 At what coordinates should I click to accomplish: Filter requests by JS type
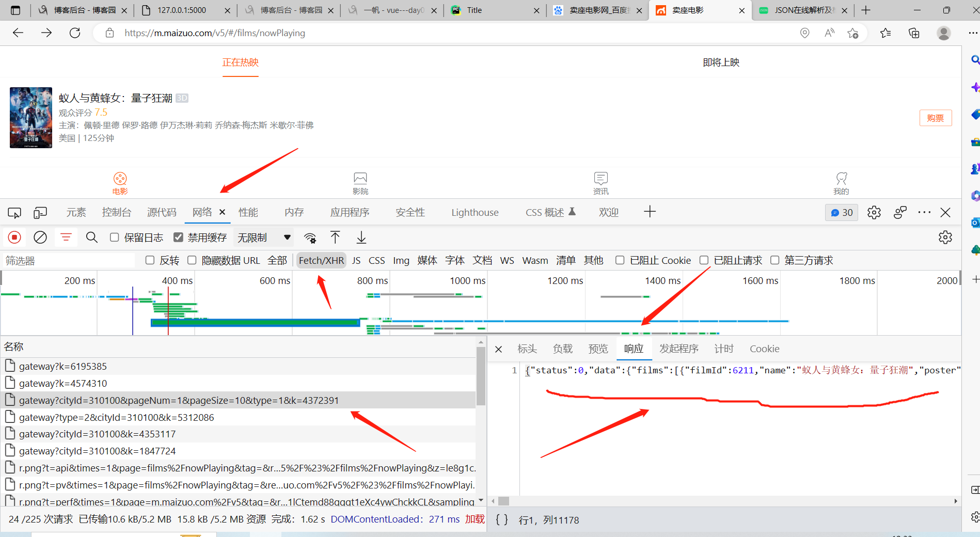(356, 260)
